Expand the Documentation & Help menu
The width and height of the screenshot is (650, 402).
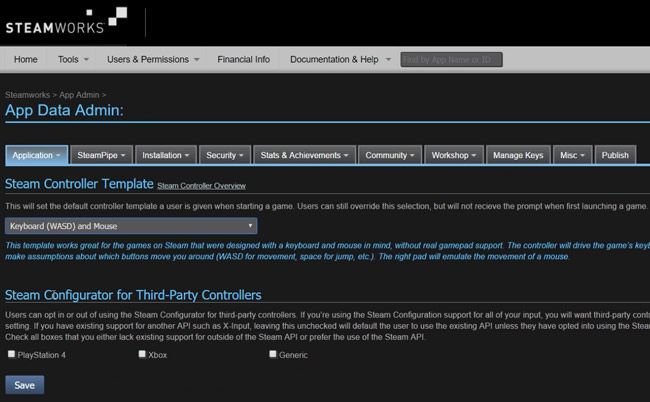click(340, 59)
